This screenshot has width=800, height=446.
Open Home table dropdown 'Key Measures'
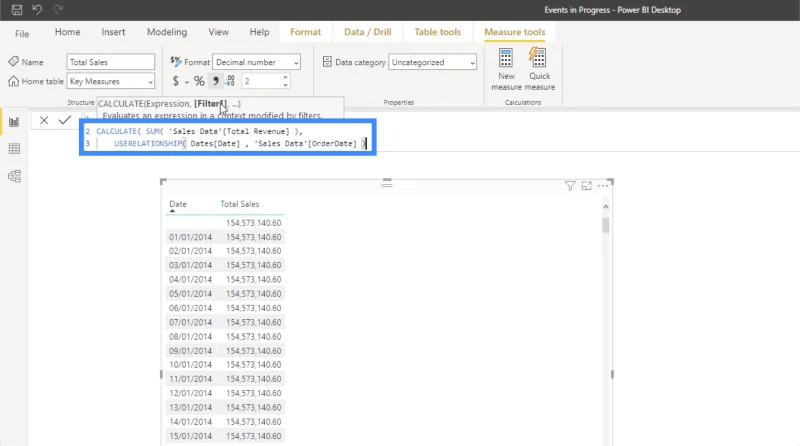(x=111, y=81)
